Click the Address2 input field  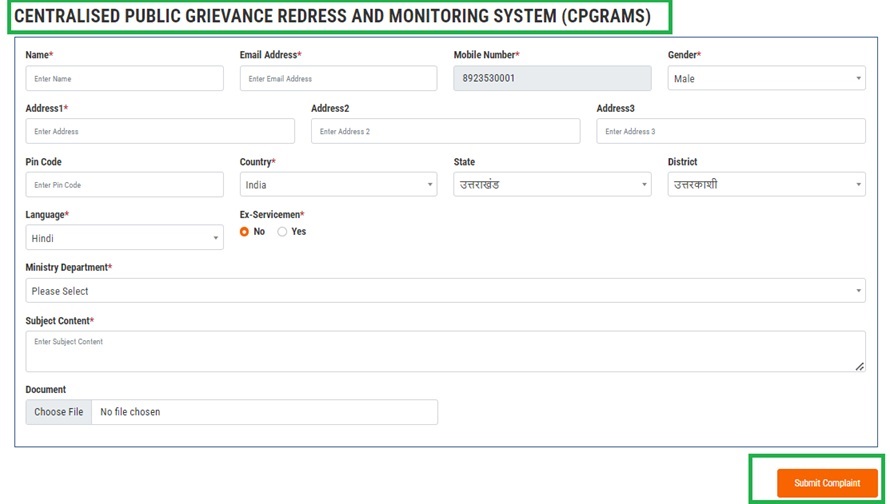click(445, 132)
